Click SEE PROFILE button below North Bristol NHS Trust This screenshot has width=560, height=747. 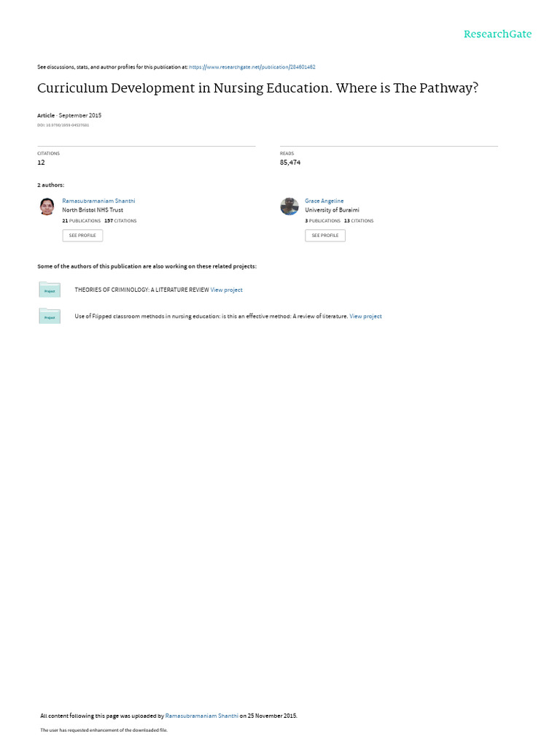pos(82,236)
